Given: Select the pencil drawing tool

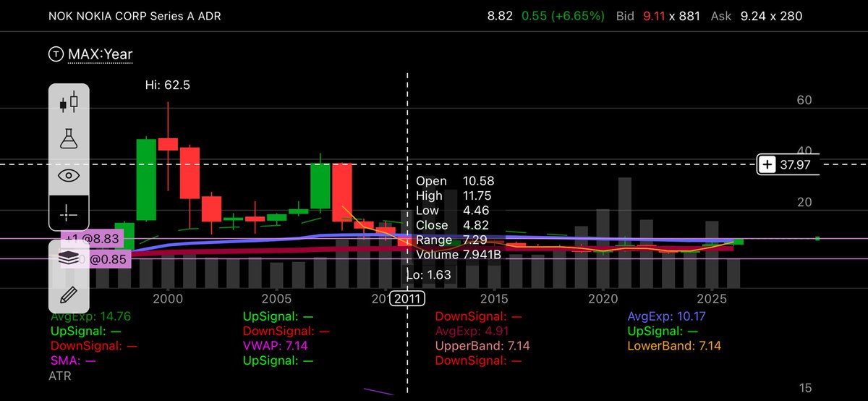Looking at the screenshot, I should (69, 295).
